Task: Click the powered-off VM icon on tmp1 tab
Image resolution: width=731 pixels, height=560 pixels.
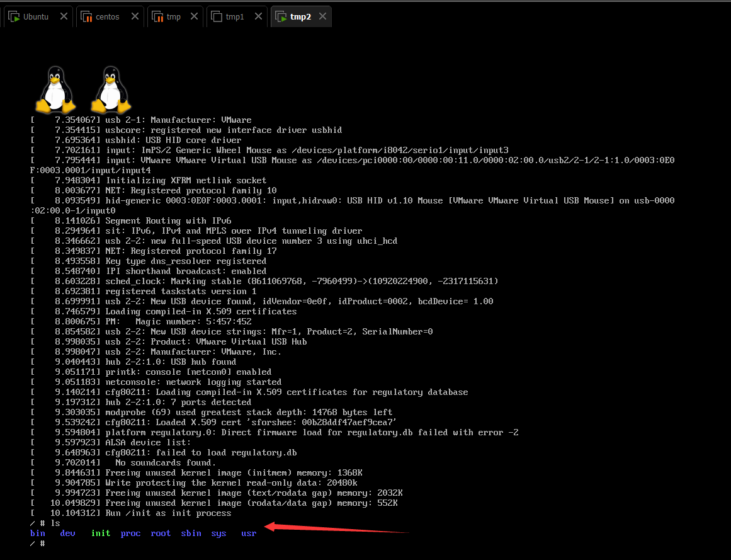Action: pyautogui.click(x=216, y=17)
